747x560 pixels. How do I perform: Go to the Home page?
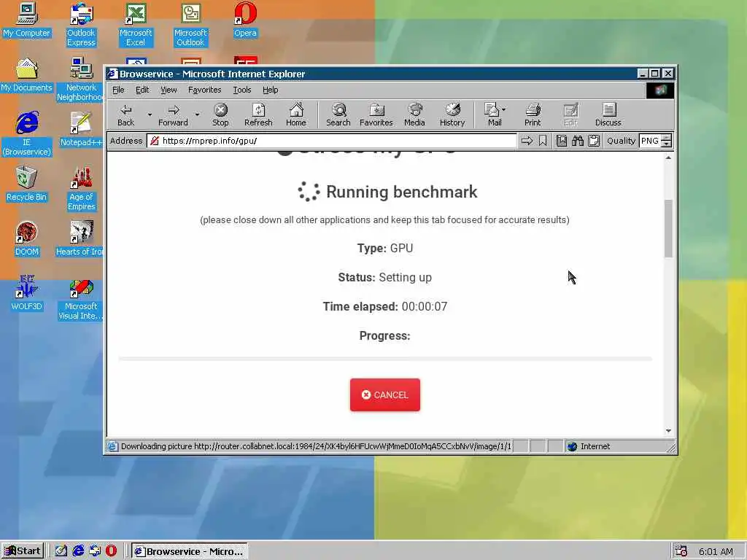click(x=296, y=115)
